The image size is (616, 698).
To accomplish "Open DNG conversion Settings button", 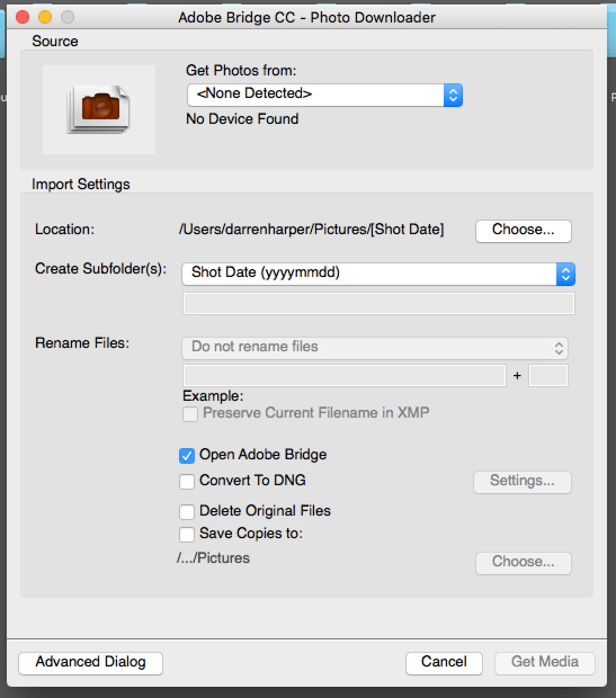I will coord(523,482).
